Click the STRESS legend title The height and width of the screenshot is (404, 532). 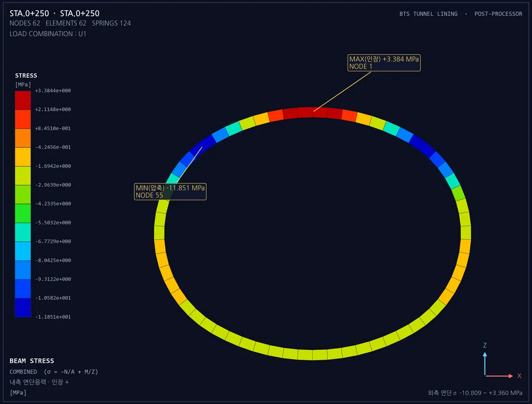[x=26, y=76]
